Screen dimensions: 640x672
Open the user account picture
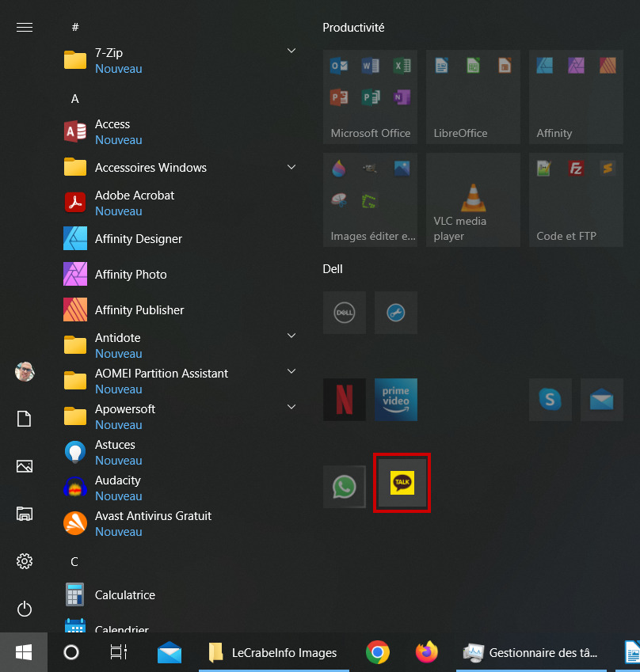25,371
